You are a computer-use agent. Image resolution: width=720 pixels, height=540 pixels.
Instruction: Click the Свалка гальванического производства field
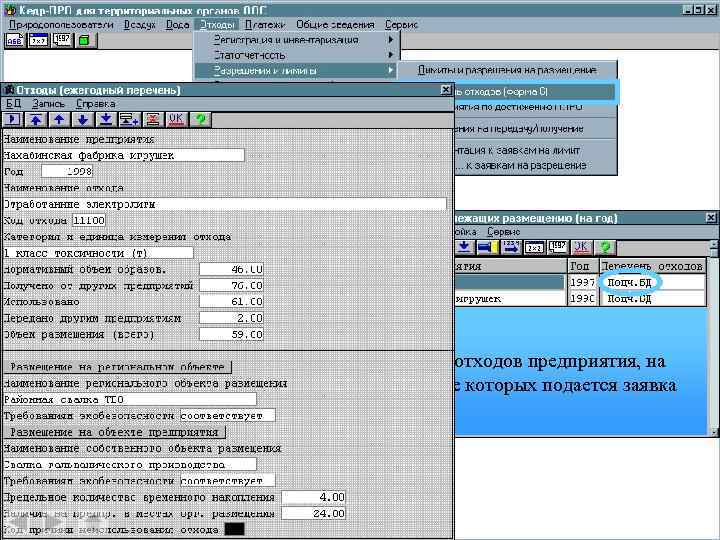point(129,465)
